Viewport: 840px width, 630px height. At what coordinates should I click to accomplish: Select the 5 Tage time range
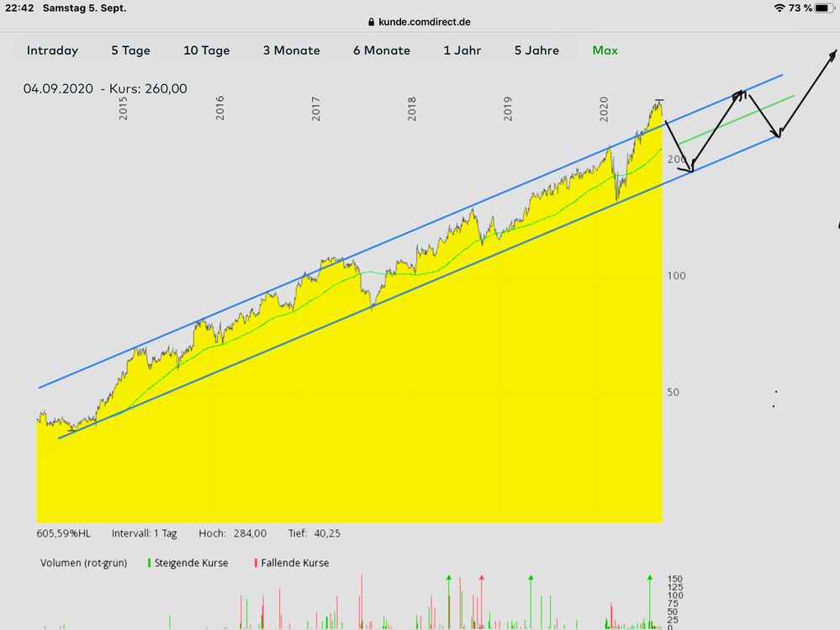(x=130, y=50)
